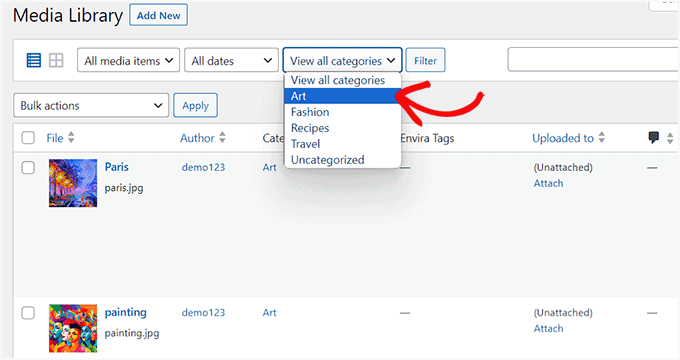Click the Author column header
This screenshot has height=360, width=680.
pyautogui.click(x=197, y=138)
